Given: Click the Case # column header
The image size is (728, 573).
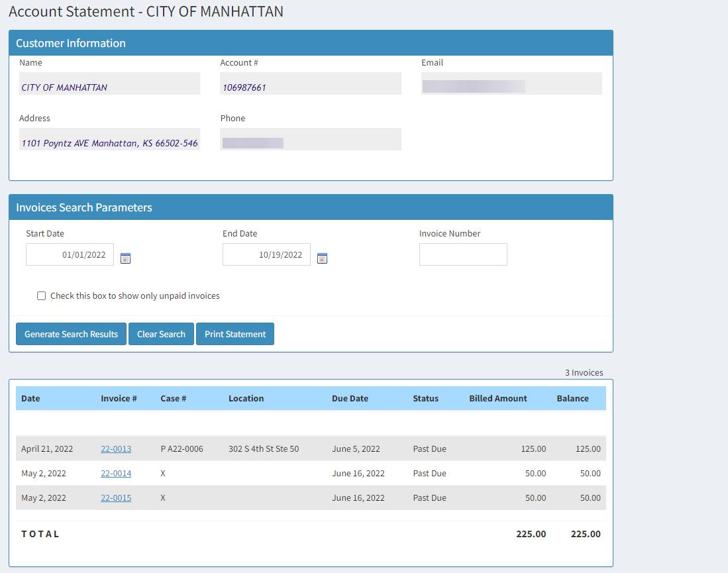Looking at the screenshot, I should pyautogui.click(x=173, y=398).
